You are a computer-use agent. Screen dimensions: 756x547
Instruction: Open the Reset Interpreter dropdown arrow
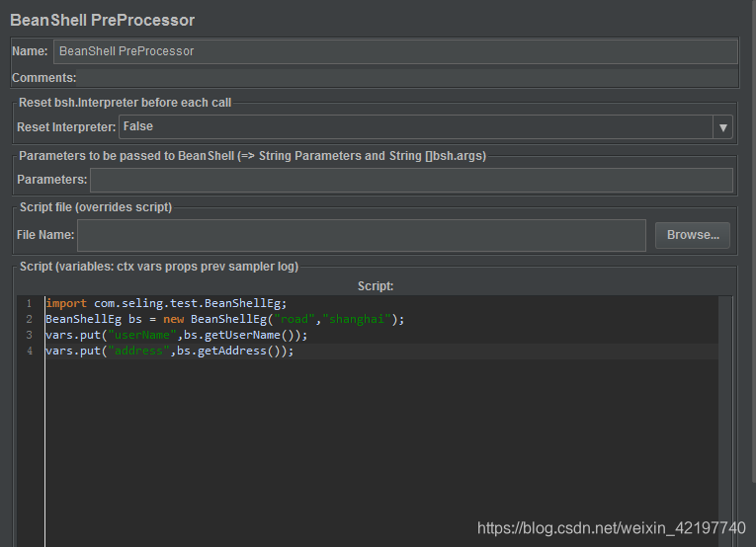(722, 127)
